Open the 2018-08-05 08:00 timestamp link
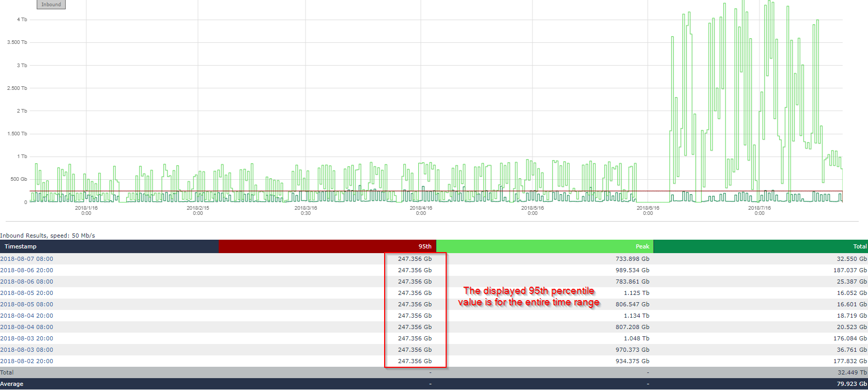The width and height of the screenshot is (868, 390). point(26,304)
